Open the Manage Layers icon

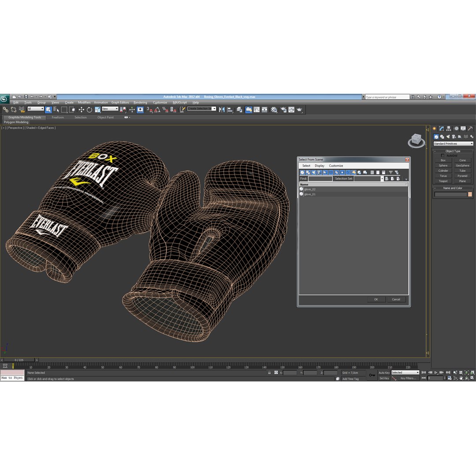coord(239,110)
